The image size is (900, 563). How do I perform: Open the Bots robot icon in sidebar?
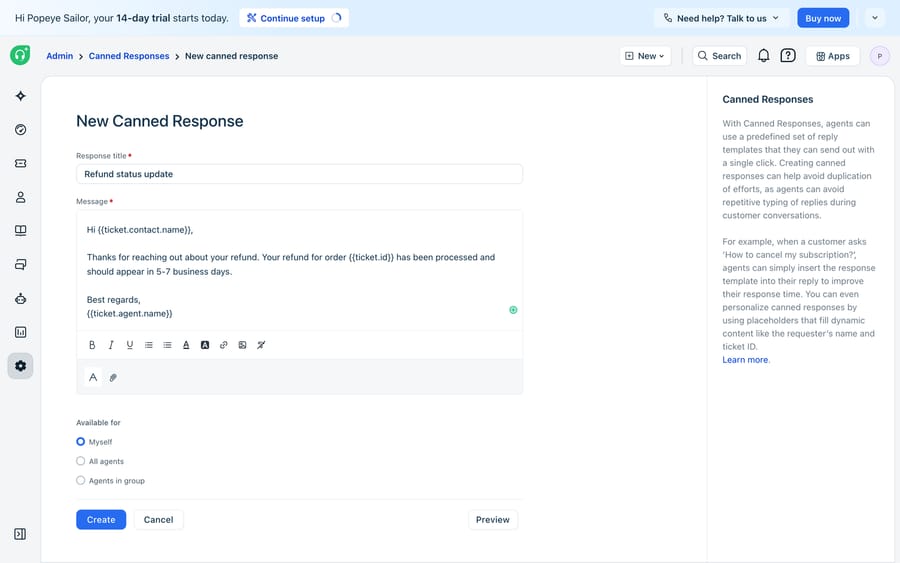[21, 298]
